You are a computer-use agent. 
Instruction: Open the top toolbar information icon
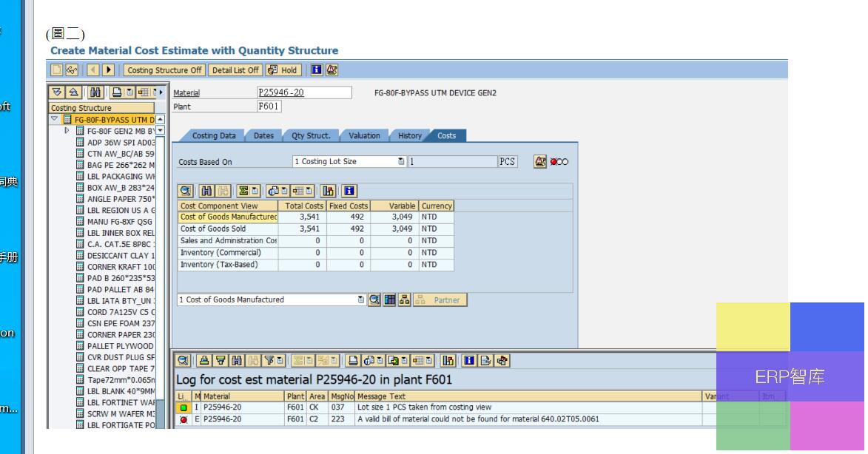tap(317, 70)
